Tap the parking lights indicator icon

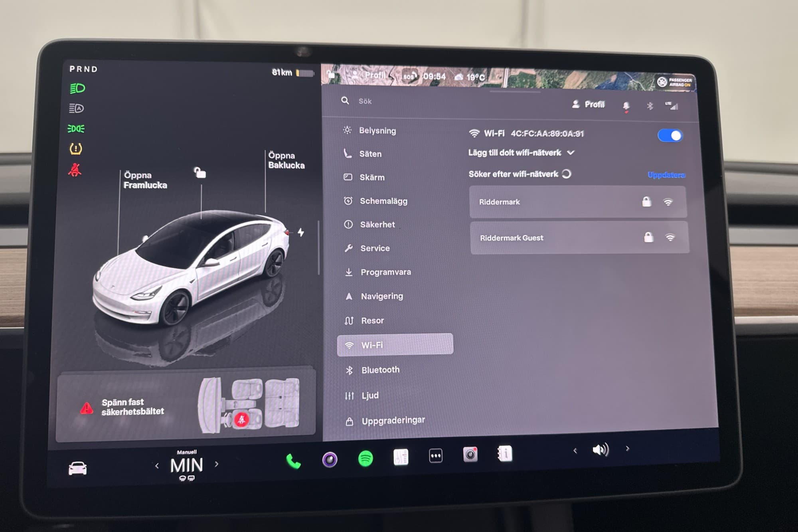(76, 129)
